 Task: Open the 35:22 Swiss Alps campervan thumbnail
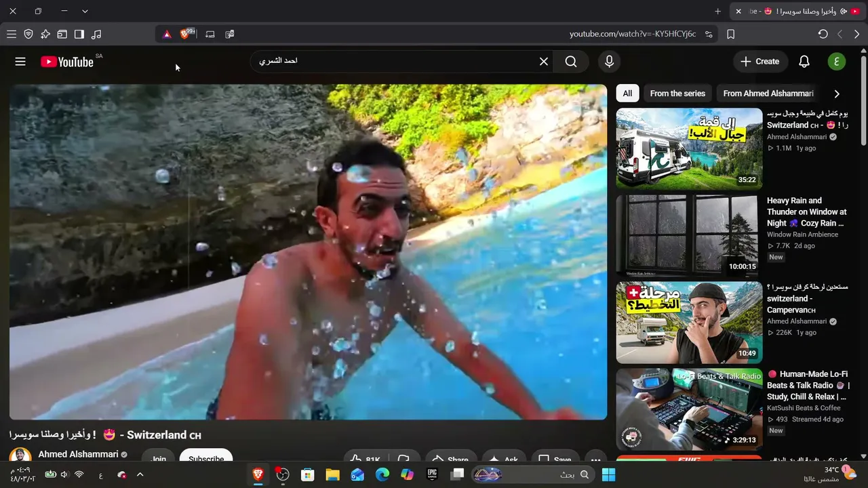(689, 148)
